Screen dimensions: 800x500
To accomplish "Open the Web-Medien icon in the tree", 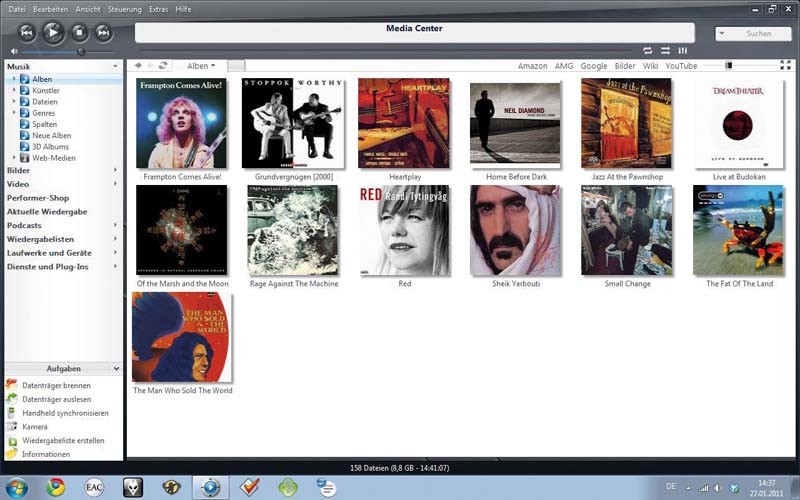I will pos(24,158).
